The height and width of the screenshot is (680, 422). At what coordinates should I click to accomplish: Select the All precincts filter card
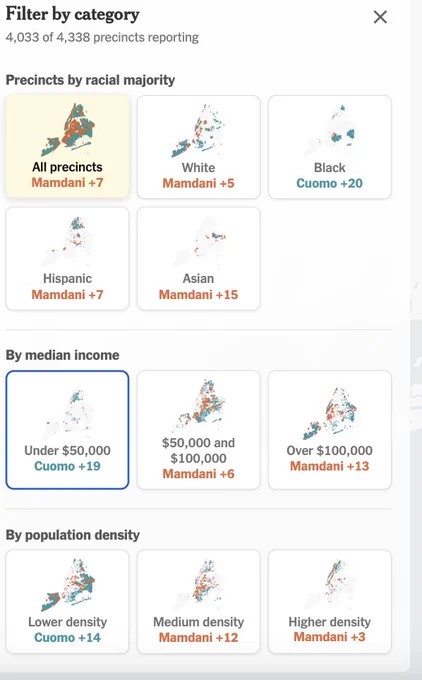[x=67, y=147]
